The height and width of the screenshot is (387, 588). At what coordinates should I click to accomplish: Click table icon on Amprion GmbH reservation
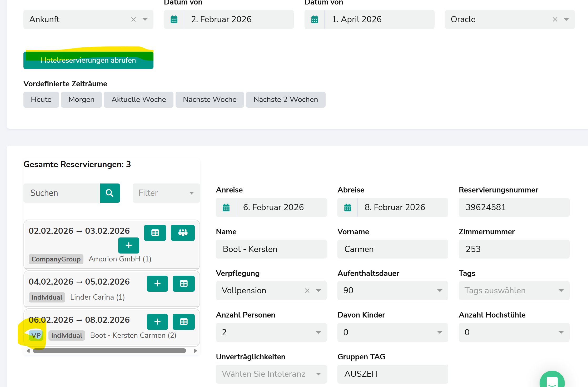tap(155, 233)
